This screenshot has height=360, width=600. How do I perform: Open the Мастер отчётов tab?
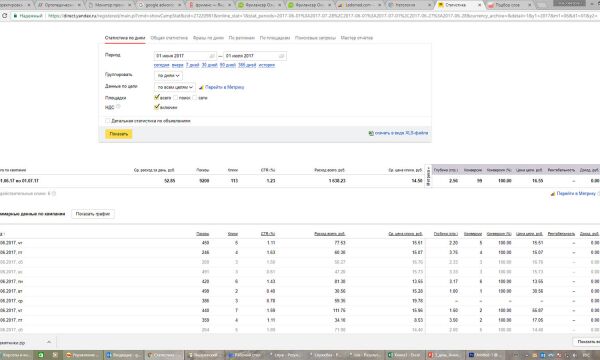pyautogui.click(x=357, y=38)
